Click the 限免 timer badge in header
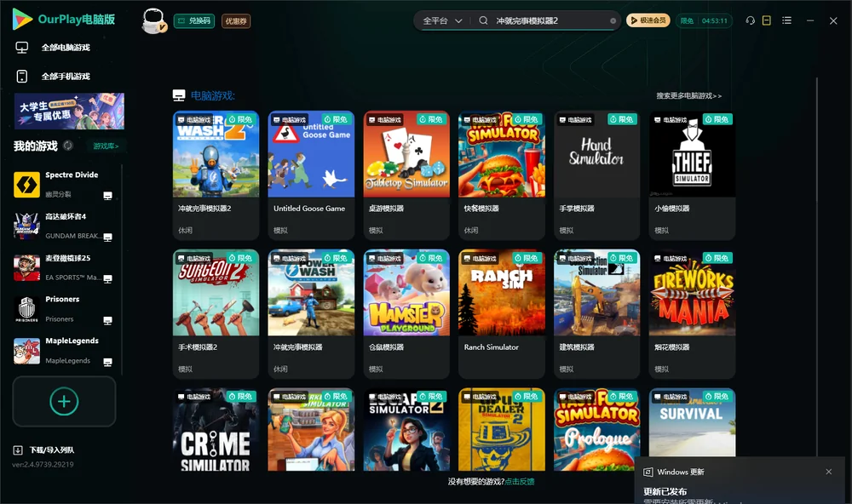The image size is (852, 504). (704, 20)
